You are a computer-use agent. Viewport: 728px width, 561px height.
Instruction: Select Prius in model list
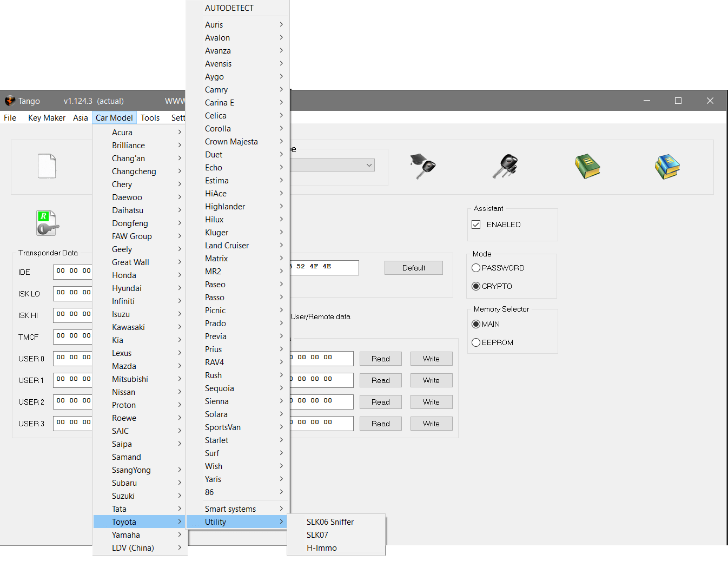coord(238,349)
